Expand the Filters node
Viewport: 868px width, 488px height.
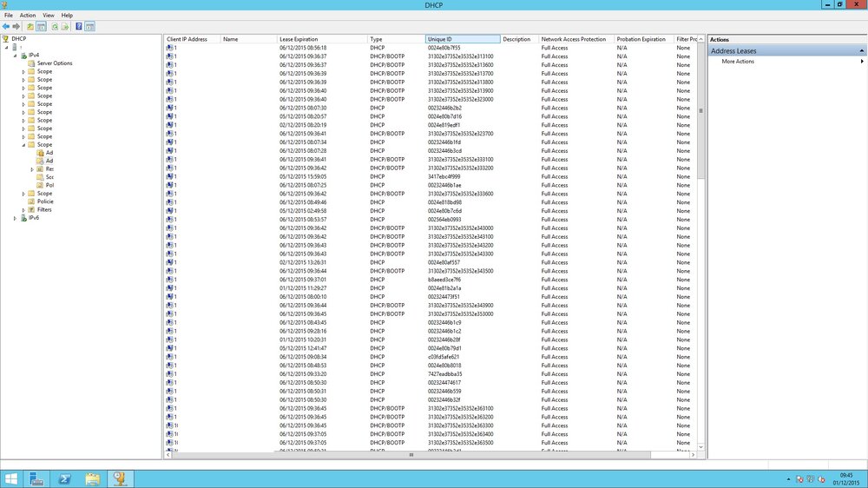pos(23,210)
